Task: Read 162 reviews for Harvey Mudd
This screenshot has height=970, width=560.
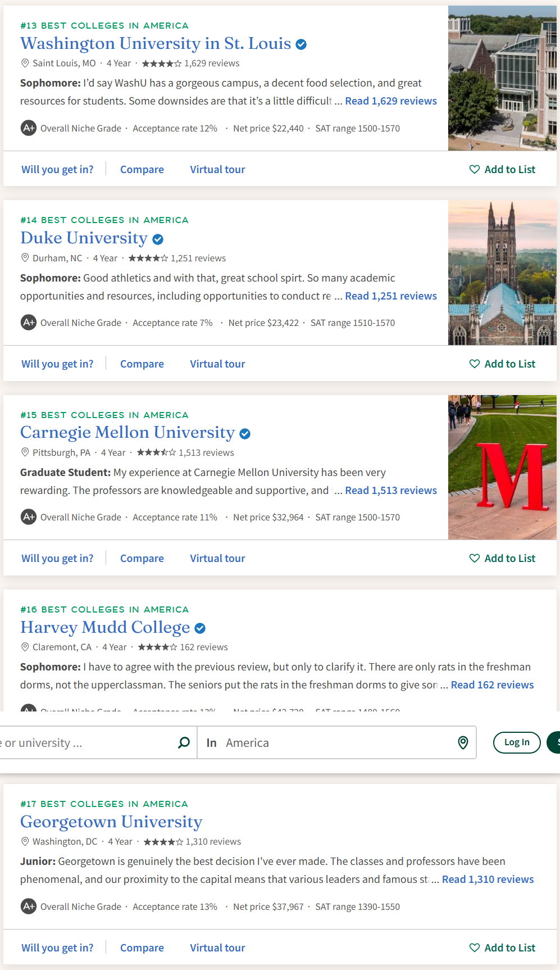Action: 492,685
